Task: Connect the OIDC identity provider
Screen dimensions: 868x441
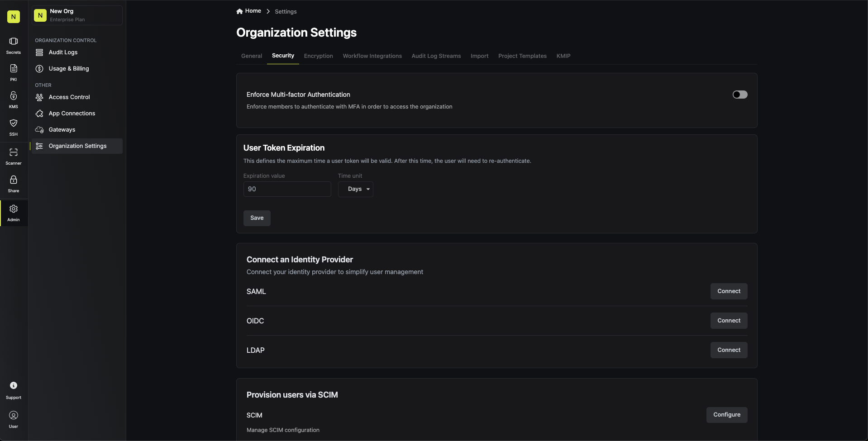Action: pyautogui.click(x=729, y=321)
